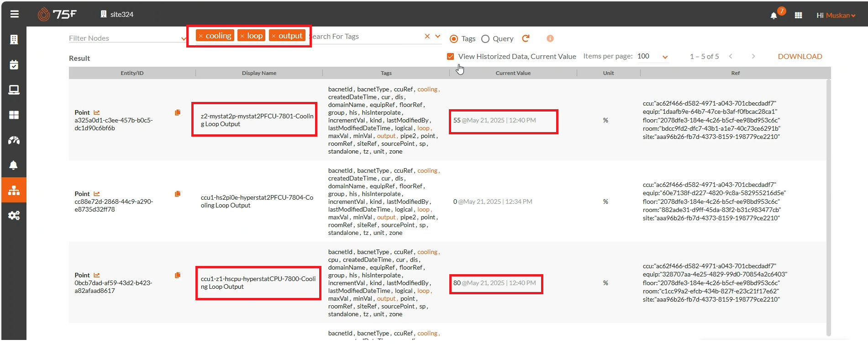Click the DOWNLOAD button

800,56
